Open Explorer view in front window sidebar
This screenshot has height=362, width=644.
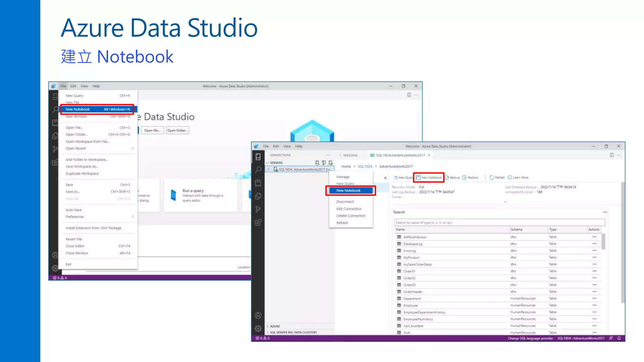coord(258,196)
